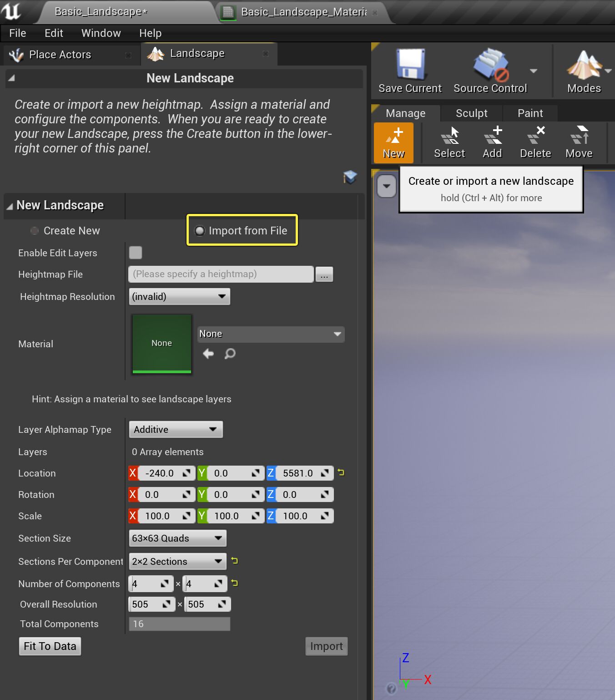Click the Fit To Data button
Screen dimensions: 615x700
50,646
